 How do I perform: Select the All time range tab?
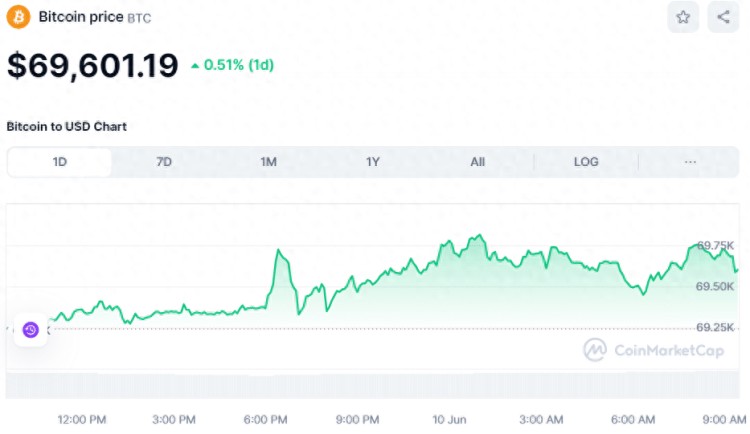click(x=477, y=162)
